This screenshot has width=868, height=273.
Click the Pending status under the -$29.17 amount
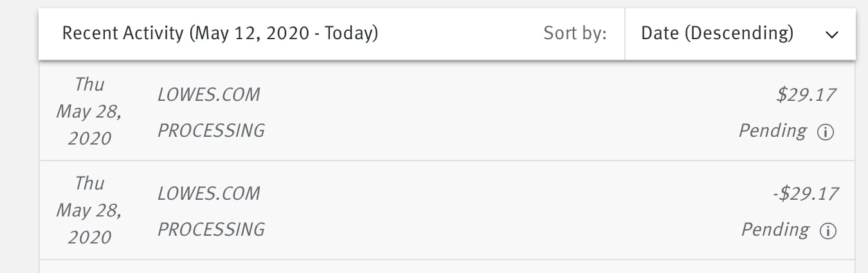(775, 230)
